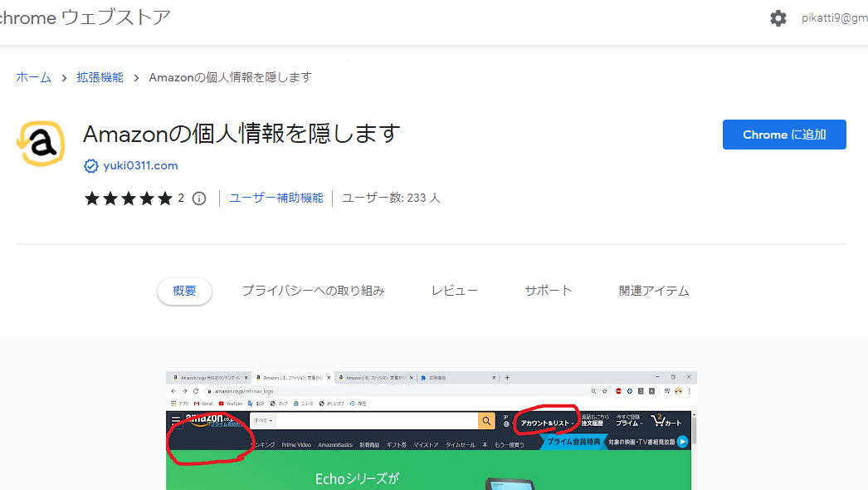Click the account email pikatti9@gm
868x490 pixels.
click(834, 18)
